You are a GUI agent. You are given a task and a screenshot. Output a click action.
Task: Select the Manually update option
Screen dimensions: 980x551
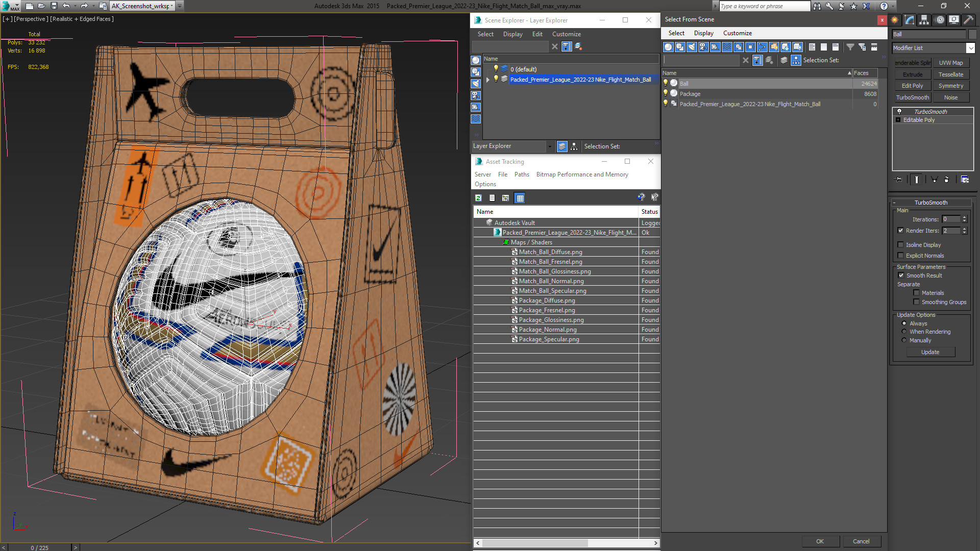(x=904, y=340)
